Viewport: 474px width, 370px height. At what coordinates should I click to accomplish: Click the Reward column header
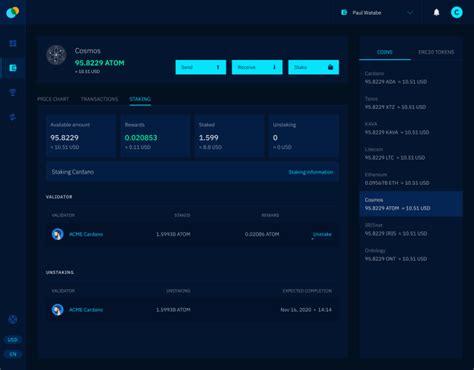[x=270, y=215]
